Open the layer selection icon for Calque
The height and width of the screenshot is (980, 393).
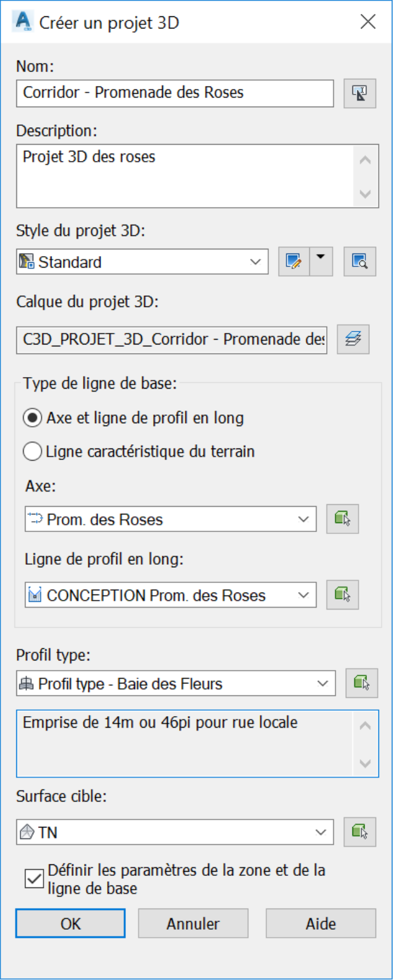353,339
